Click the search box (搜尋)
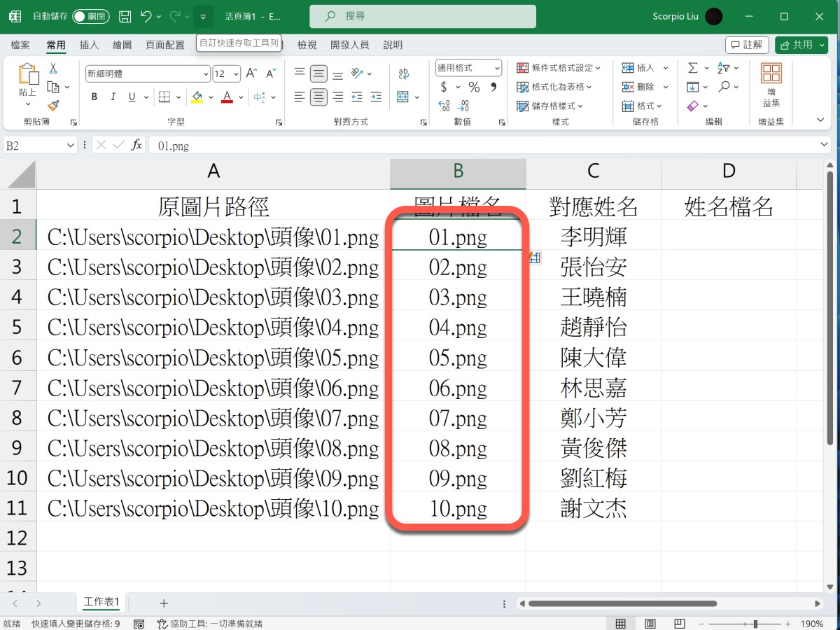Viewport: 840px width, 630px height. [422, 16]
